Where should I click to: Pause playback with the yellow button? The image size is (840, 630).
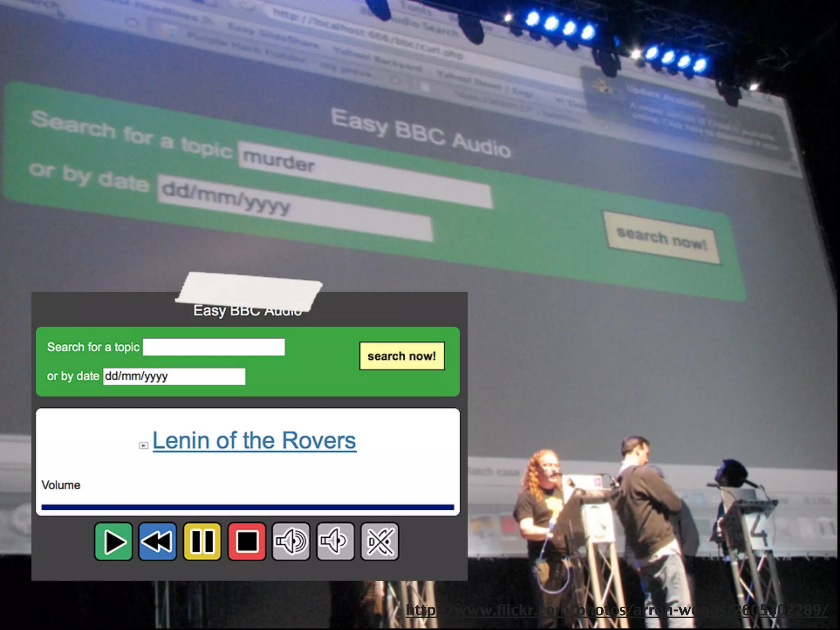[202, 541]
